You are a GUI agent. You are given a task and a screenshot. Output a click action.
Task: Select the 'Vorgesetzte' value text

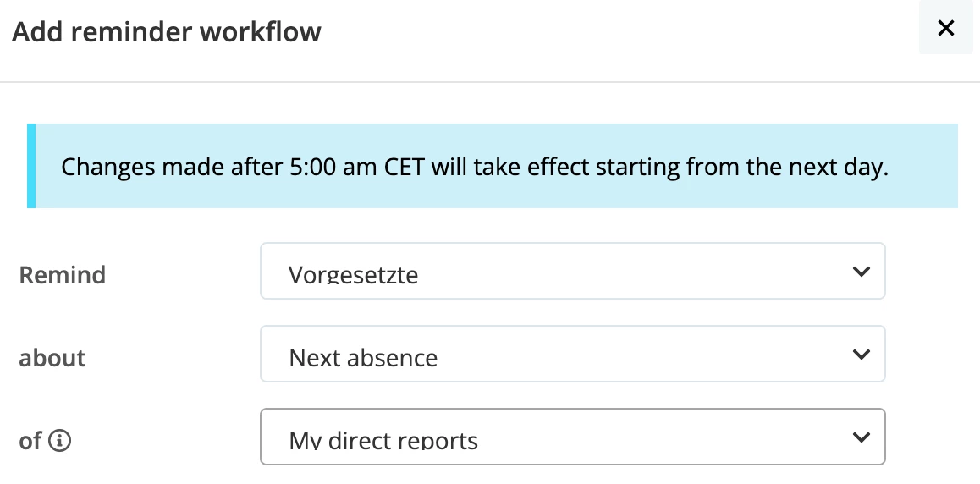pos(353,274)
